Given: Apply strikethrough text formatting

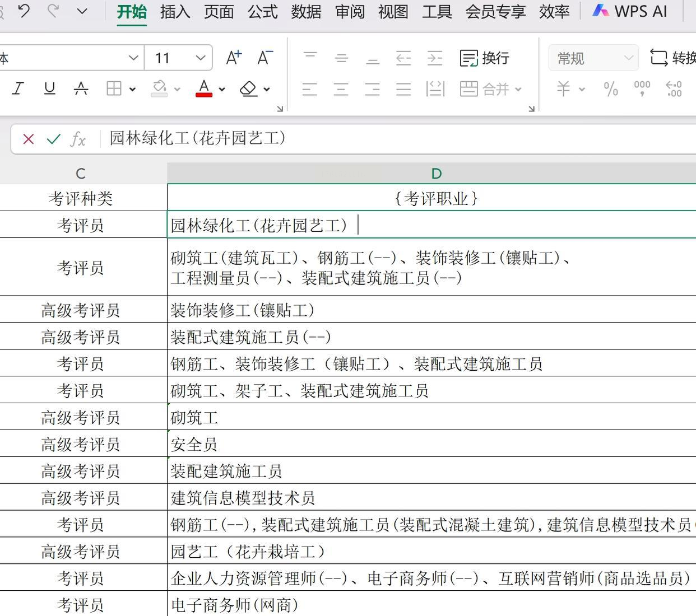Looking at the screenshot, I should (x=81, y=88).
